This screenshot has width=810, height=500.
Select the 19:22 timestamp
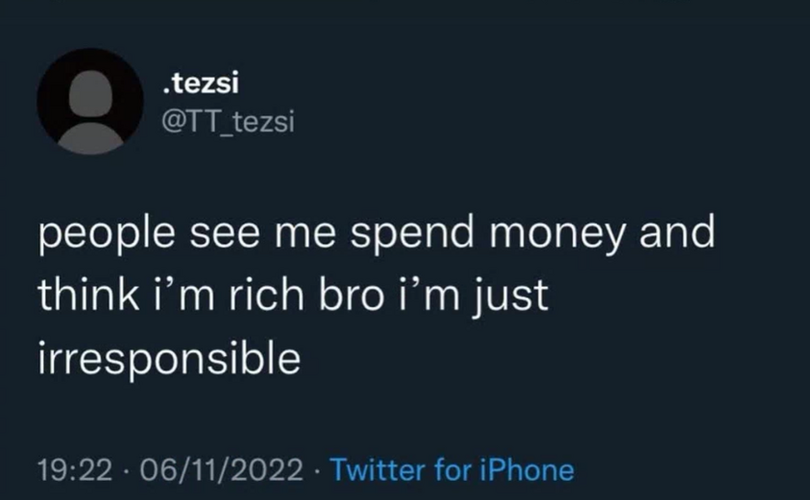pos(75,470)
